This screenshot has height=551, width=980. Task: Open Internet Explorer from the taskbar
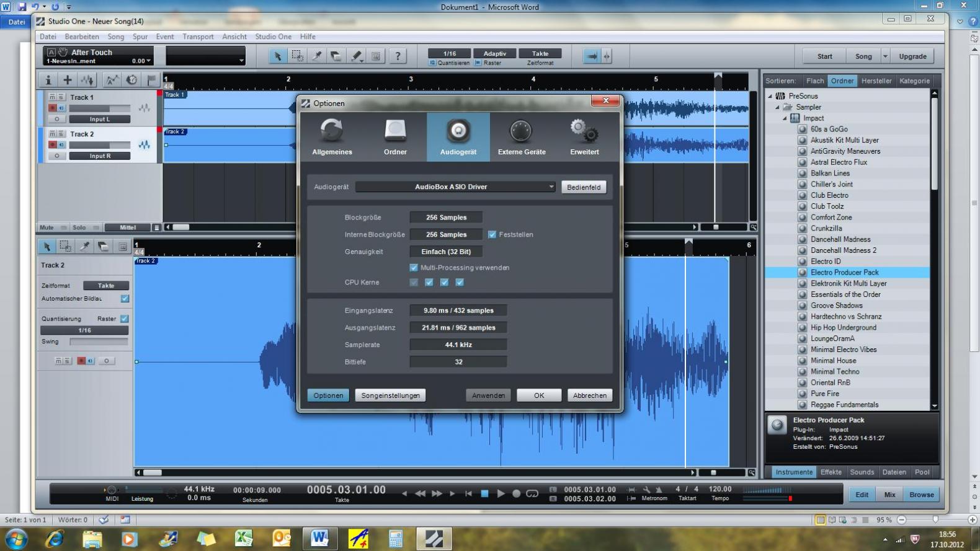pos(55,538)
